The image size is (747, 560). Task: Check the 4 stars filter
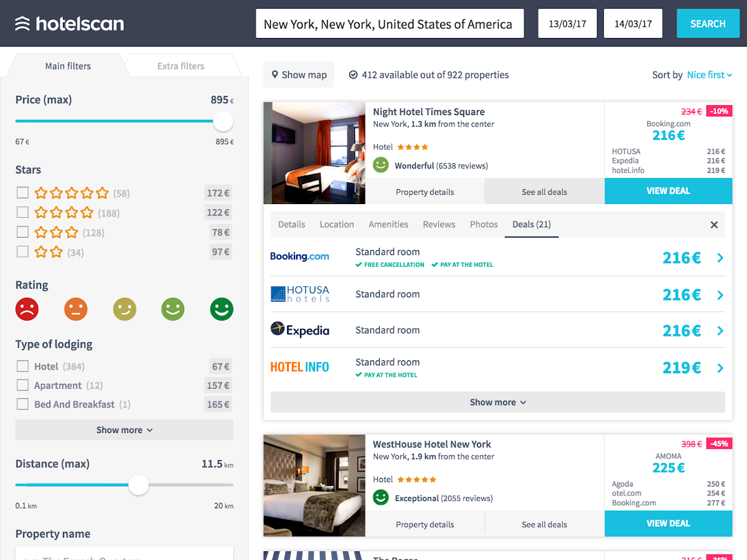click(22, 213)
